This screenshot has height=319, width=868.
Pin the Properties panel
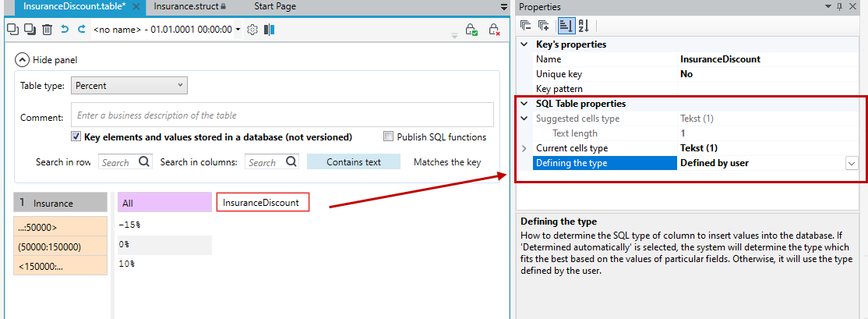839,7
